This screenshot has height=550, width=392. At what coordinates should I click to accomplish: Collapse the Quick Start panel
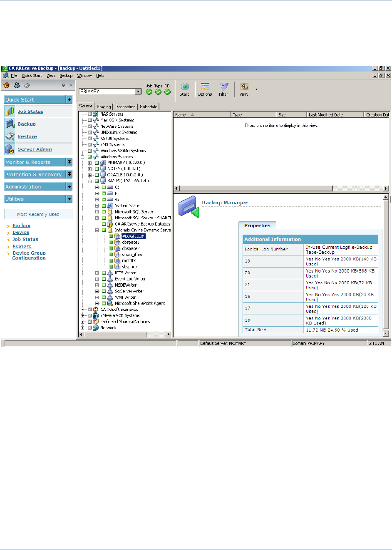tap(69, 99)
